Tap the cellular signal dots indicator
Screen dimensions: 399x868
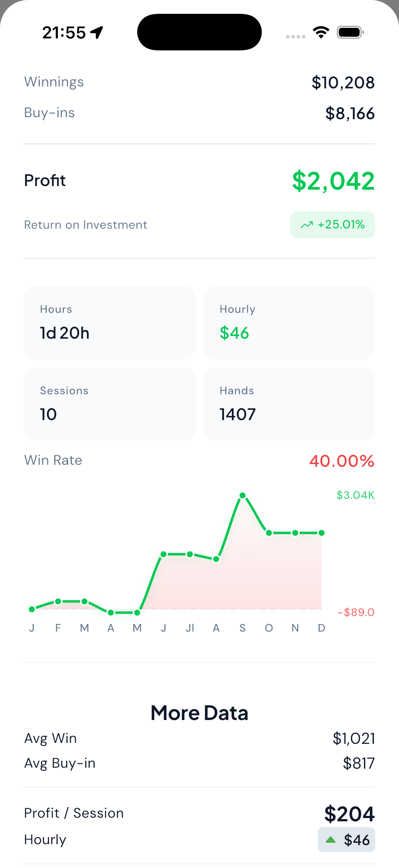pyautogui.click(x=296, y=36)
